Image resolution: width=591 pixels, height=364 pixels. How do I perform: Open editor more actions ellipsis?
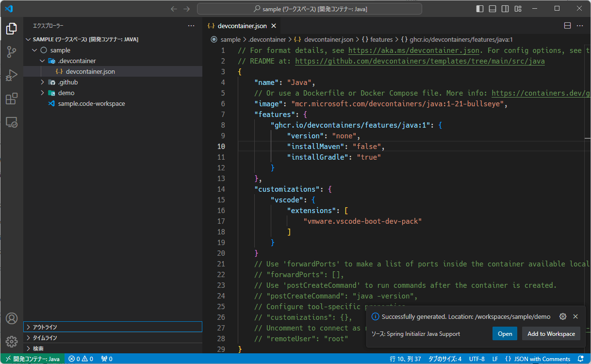pos(580,26)
